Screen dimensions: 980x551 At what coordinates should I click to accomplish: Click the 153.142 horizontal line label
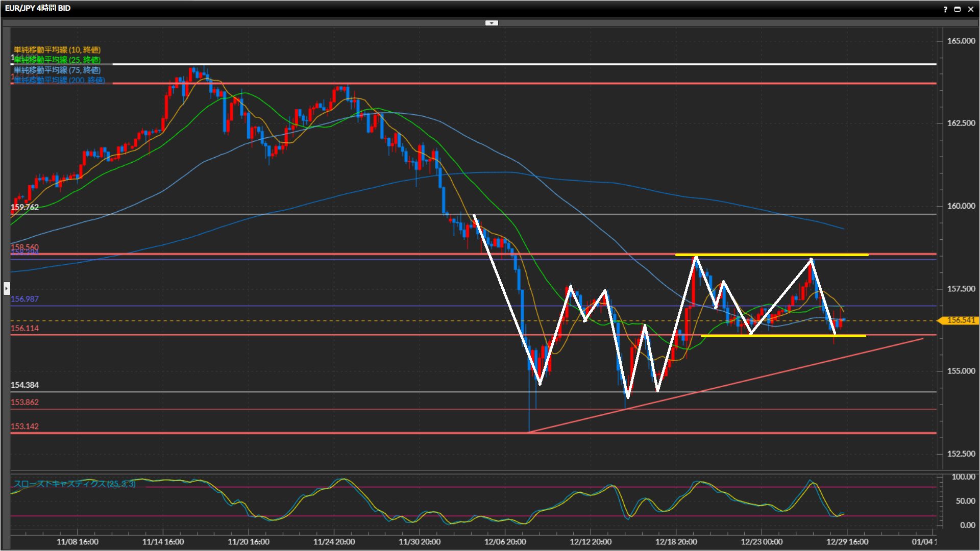point(24,427)
